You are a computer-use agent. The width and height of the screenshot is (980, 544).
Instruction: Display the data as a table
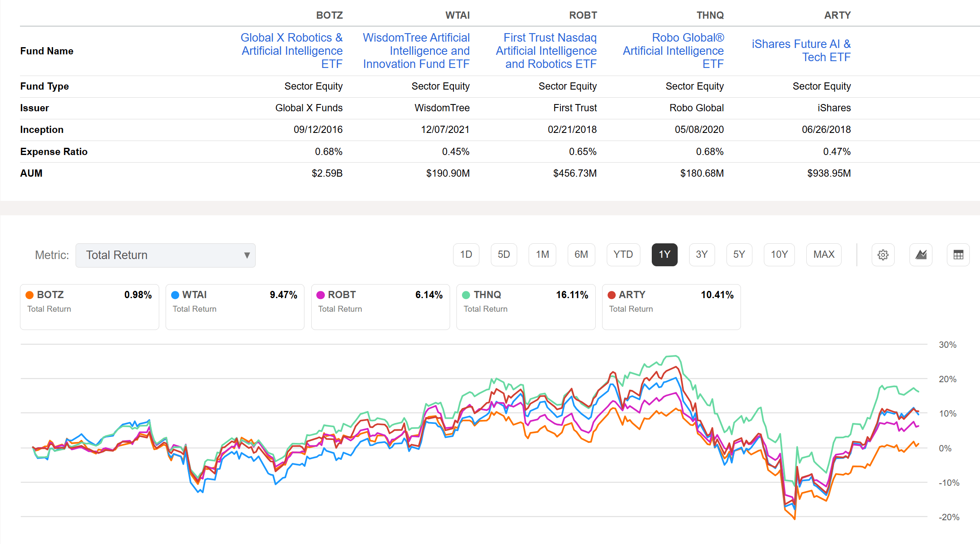(958, 255)
